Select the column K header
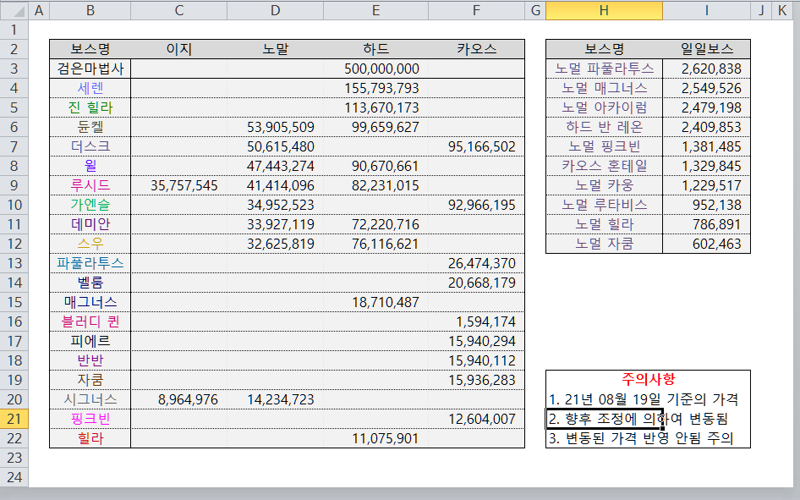800x500 pixels. pyautogui.click(x=781, y=10)
